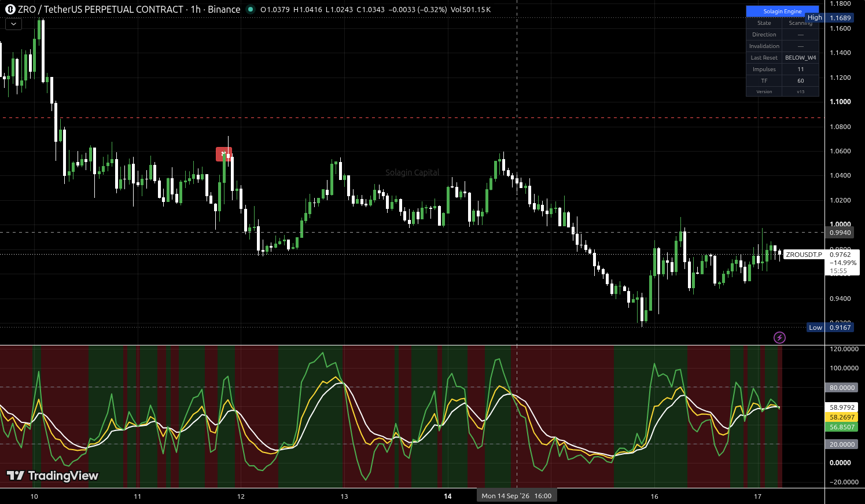Click the date label 12 on the time axis
This screenshot has height=504, width=865.
point(241,496)
